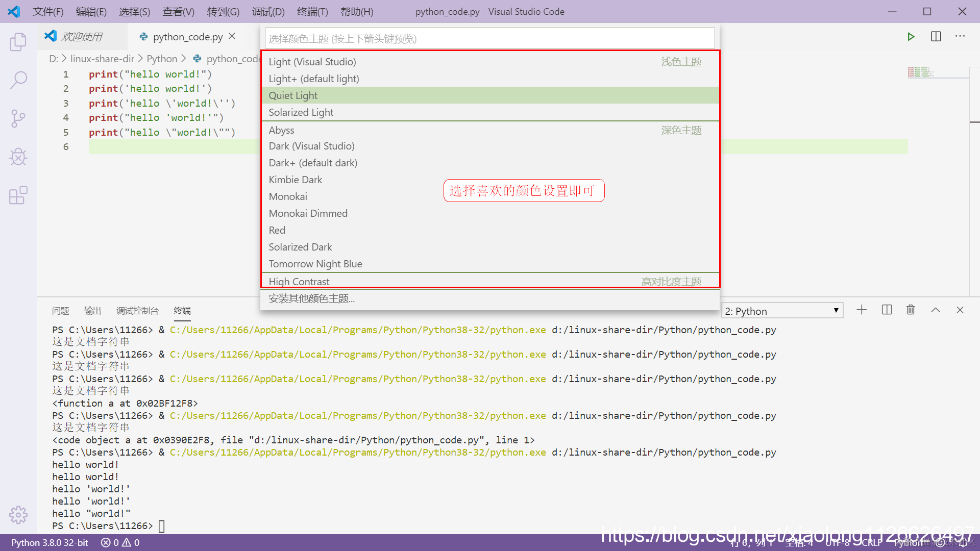Click the color theme search input

[x=489, y=38]
